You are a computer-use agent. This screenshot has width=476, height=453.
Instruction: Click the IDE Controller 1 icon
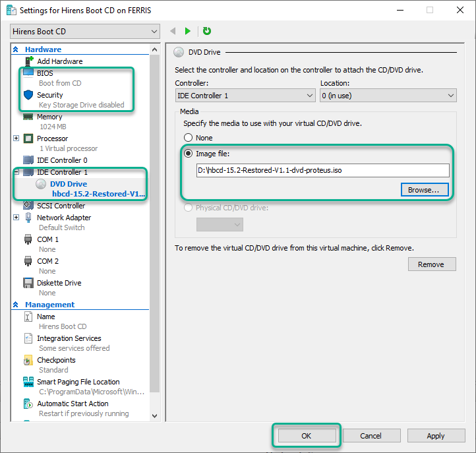tap(28, 172)
